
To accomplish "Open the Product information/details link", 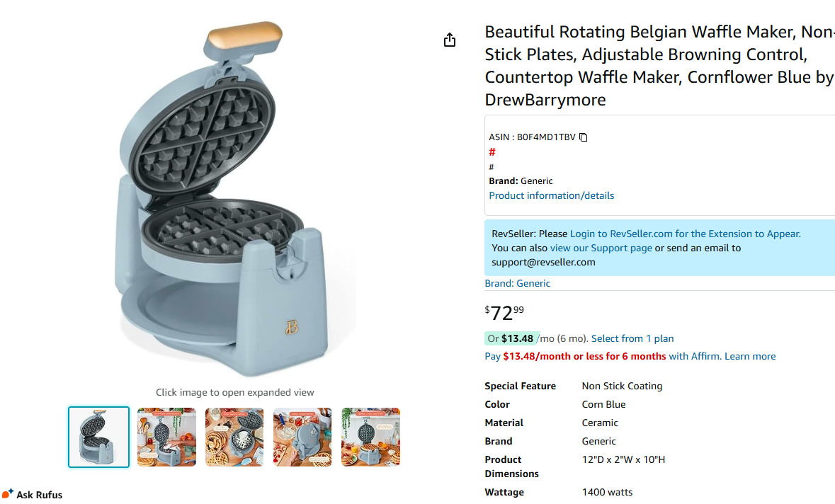I will tap(551, 195).
